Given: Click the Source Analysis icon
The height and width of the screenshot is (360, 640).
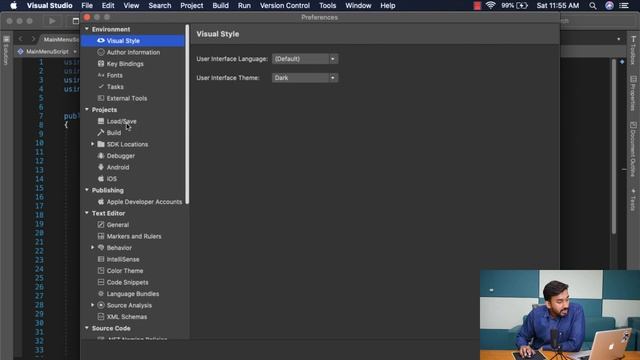Looking at the screenshot, I should coord(101,305).
